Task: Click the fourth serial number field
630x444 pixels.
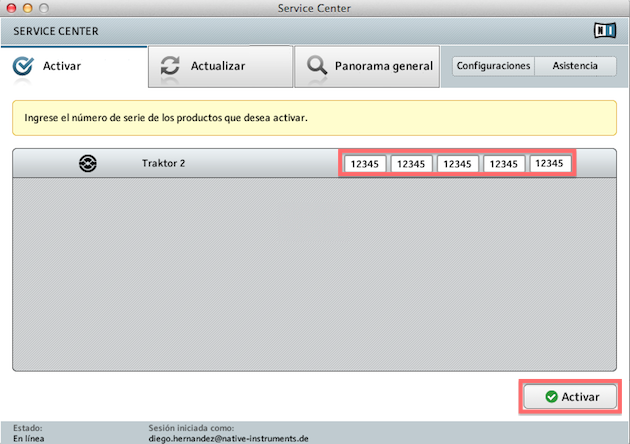Action: point(504,163)
